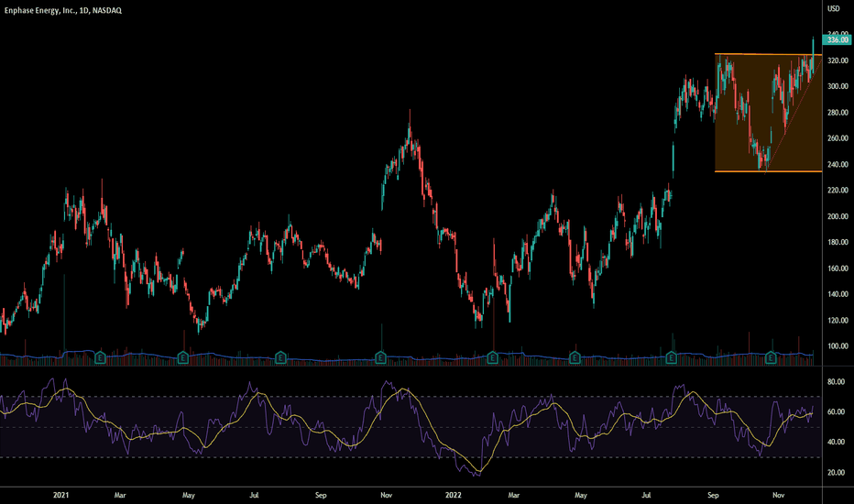Image resolution: width=854 pixels, height=504 pixels.
Task: Click the 80.00 RSI scale label
Action: 836,382
